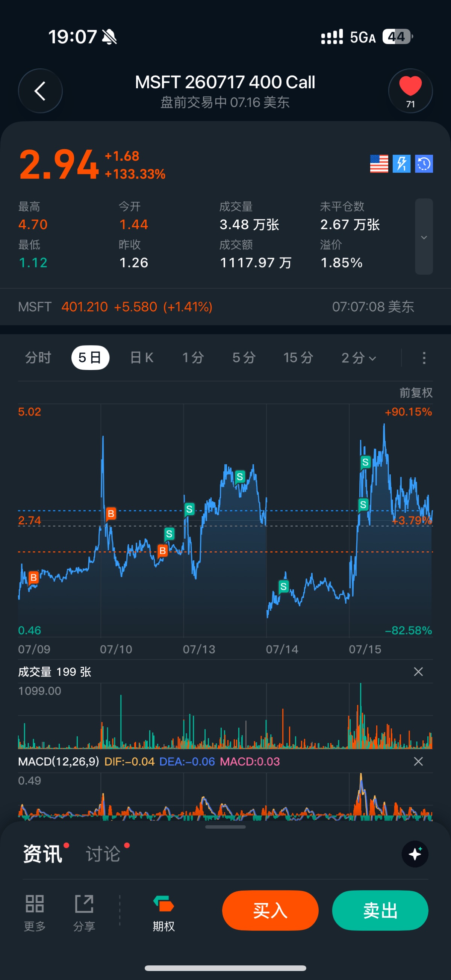Switch to the 分时 chart tab
Image resolution: width=451 pixels, height=980 pixels.
[x=38, y=358]
